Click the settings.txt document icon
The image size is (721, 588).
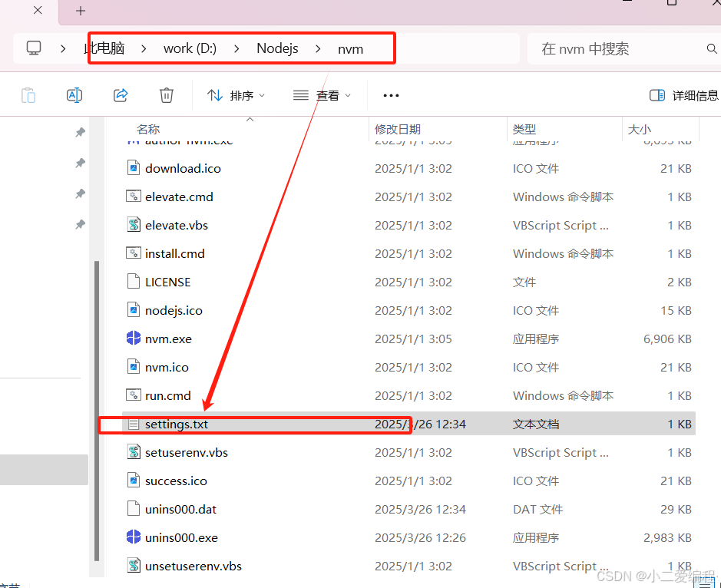pyautogui.click(x=134, y=424)
